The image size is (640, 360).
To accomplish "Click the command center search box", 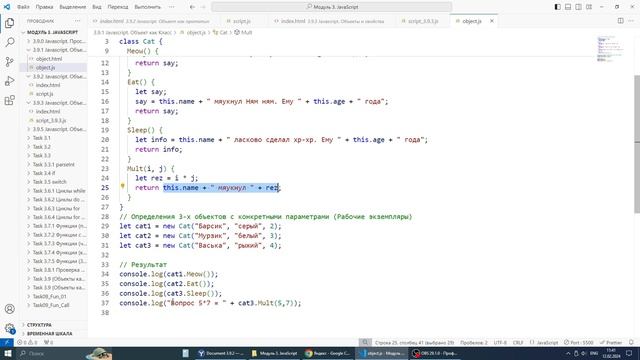I will [x=332, y=7].
